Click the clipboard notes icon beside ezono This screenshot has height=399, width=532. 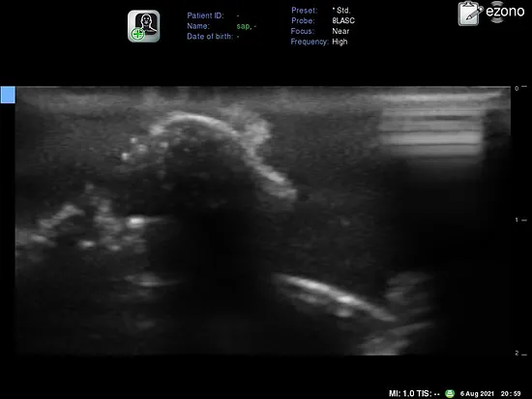(x=470, y=14)
